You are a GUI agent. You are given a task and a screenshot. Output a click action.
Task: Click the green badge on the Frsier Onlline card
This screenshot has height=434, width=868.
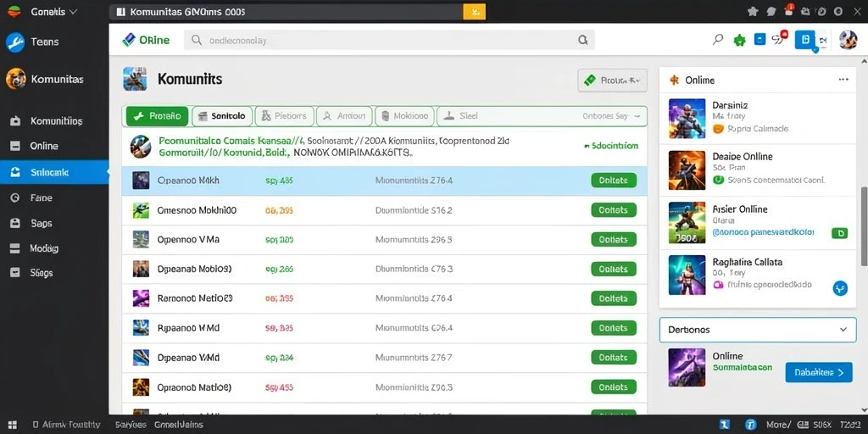coord(839,233)
